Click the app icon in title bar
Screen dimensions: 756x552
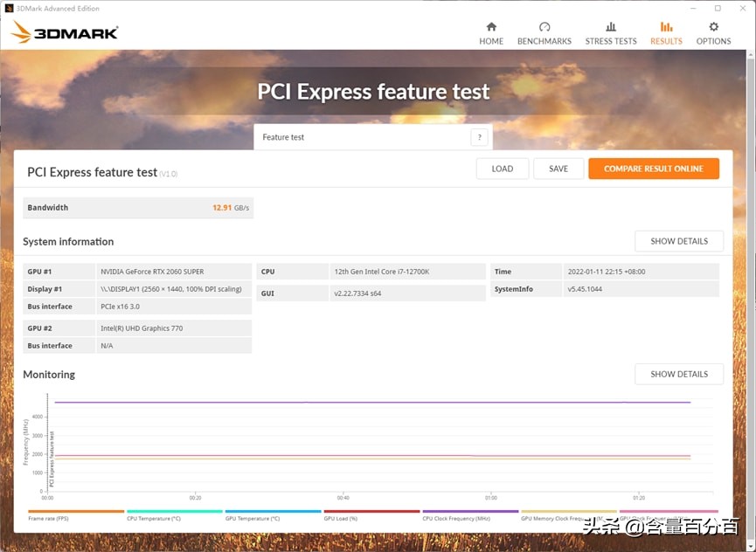point(9,8)
